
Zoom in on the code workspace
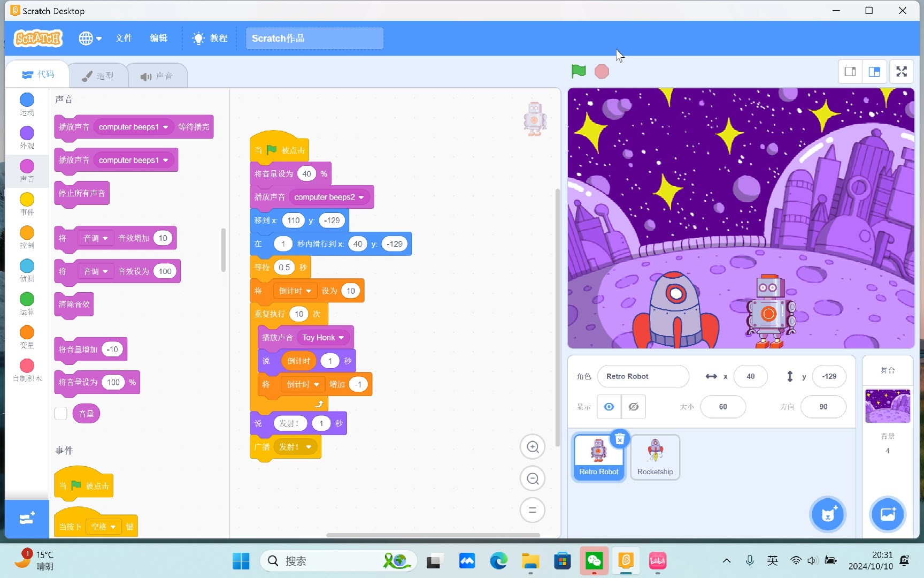coord(533,447)
